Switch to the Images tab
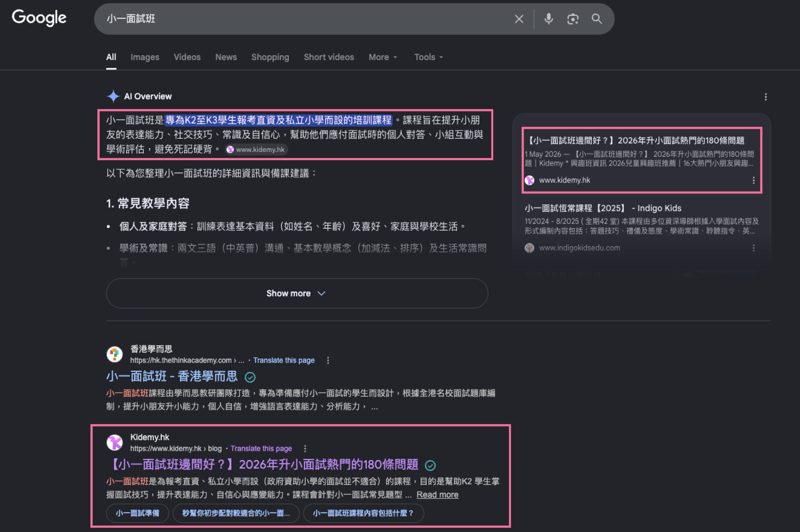This screenshot has width=800, height=532. [145, 57]
